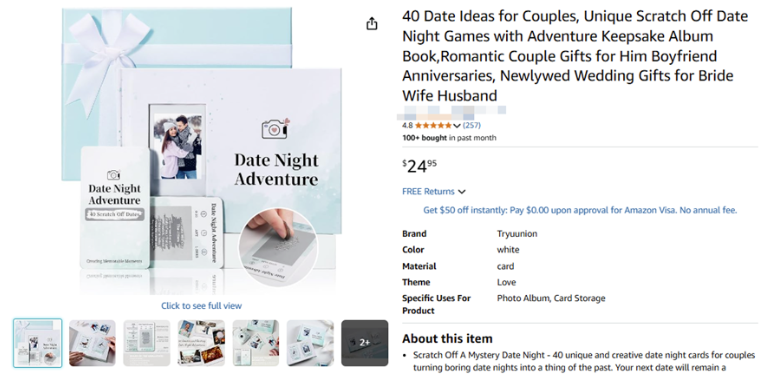Select the third thumbnail with scratch card details

pyautogui.click(x=147, y=343)
